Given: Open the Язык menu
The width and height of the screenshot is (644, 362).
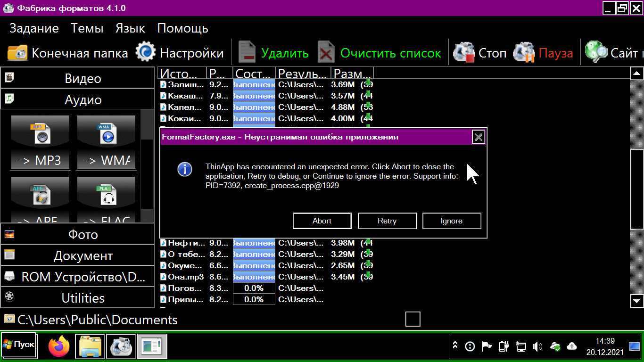Looking at the screenshot, I should coord(130,28).
